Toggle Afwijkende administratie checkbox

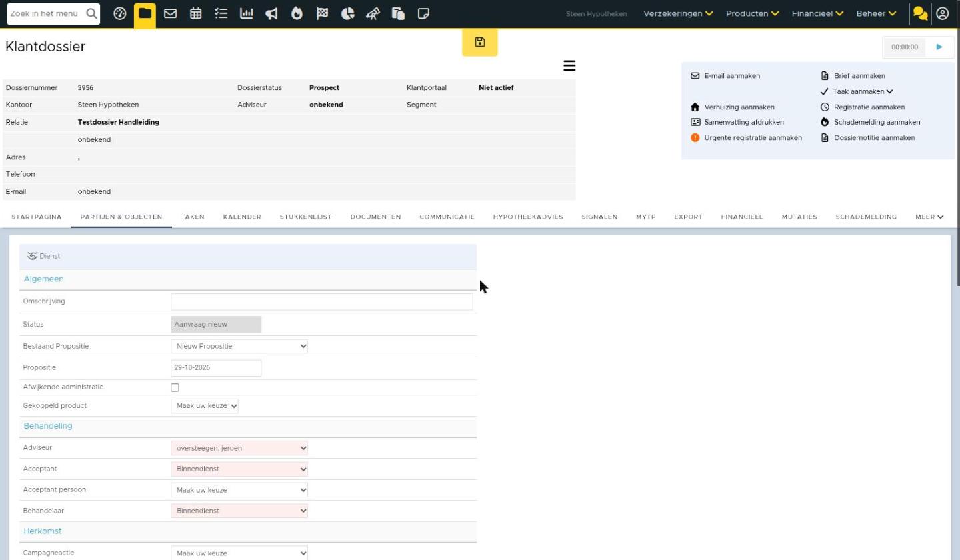pyautogui.click(x=175, y=387)
